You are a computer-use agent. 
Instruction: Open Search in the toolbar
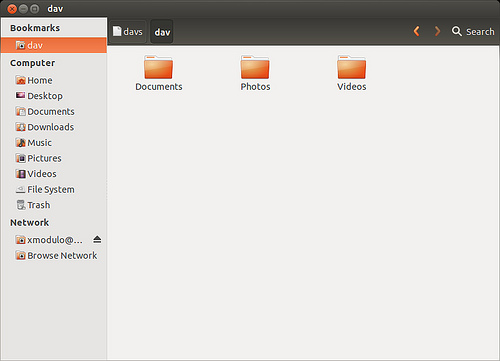click(473, 32)
